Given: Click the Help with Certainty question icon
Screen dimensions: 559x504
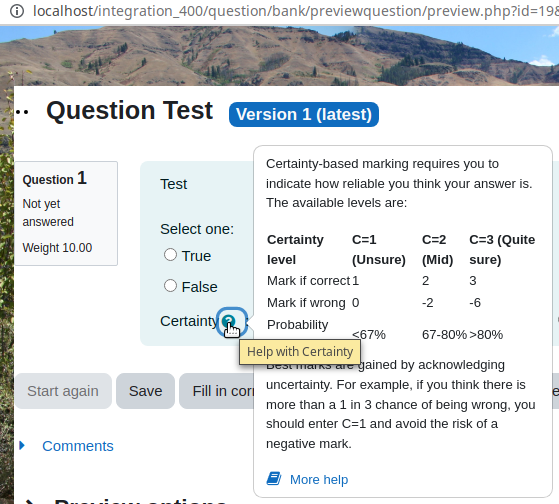Looking at the screenshot, I should (229, 322).
